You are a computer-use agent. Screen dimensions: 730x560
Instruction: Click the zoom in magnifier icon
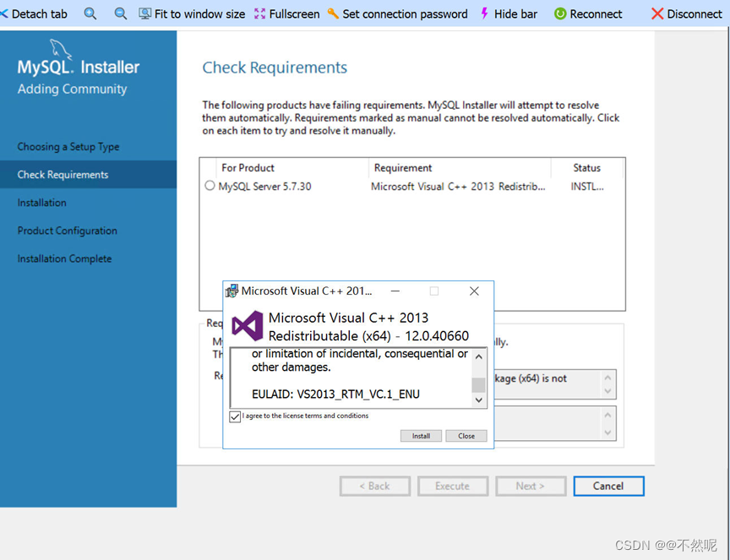click(x=90, y=14)
